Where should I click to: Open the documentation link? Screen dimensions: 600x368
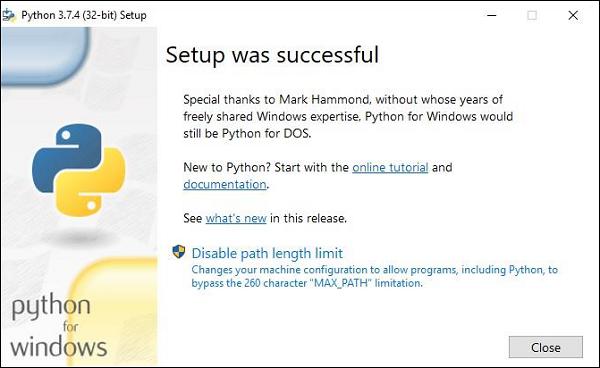[225, 184]
